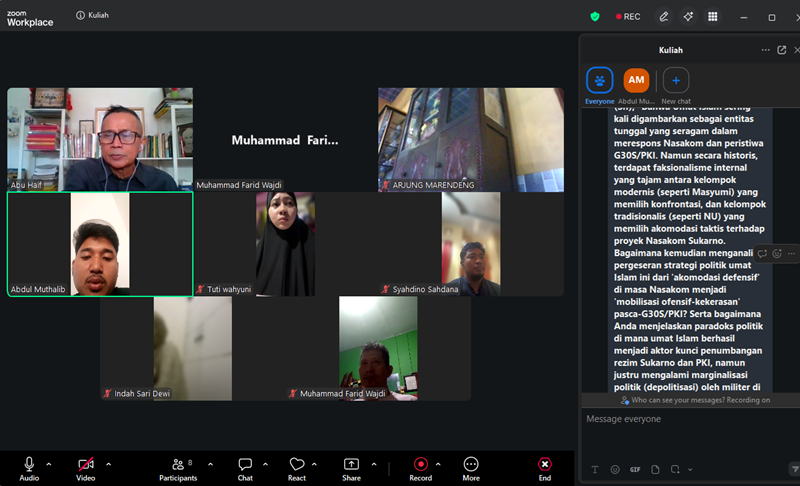Image resolution: width=800 pixels, height=486 pixels.
Task: Open the Kuliah meeting info
Action: click(x=92, y=15)
